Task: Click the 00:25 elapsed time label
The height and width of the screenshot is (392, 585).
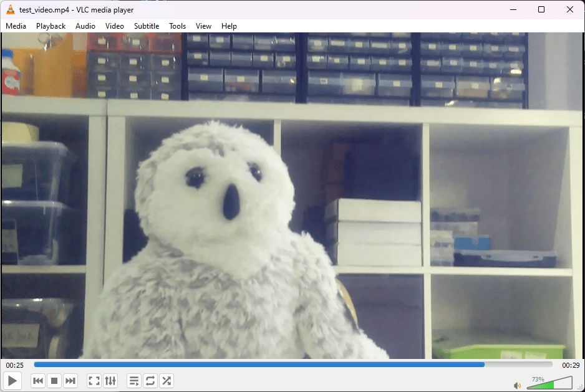Action: click(x=15, y=365)
